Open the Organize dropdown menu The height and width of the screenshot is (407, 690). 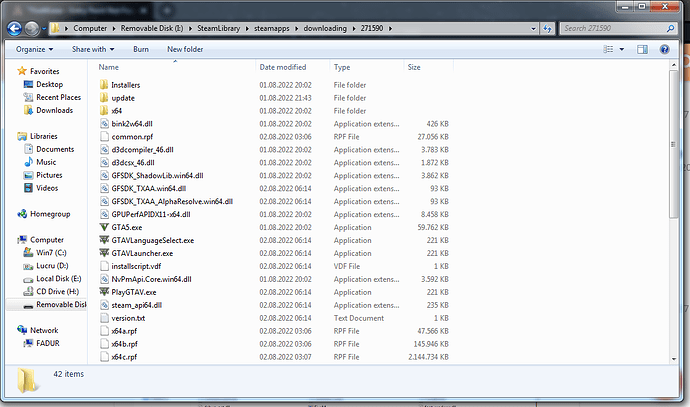click(34, 49)
